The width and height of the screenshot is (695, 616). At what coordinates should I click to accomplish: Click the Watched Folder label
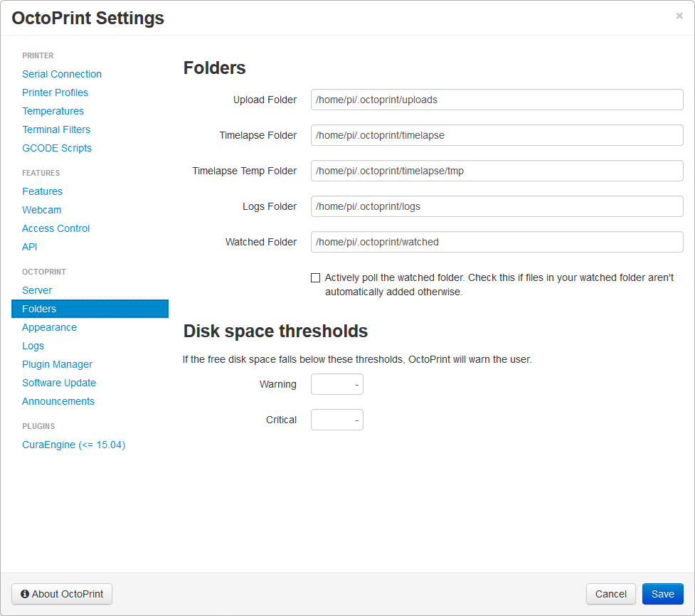tap(260, 242)
